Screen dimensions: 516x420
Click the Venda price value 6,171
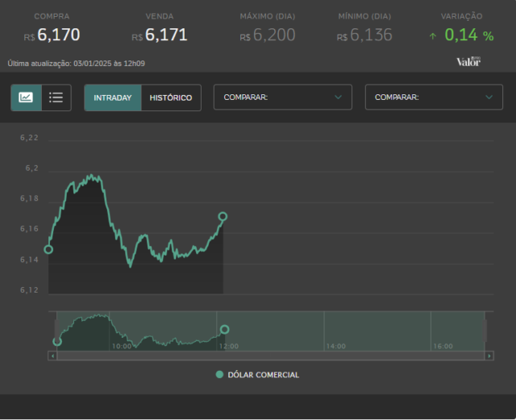coord(166,35)
